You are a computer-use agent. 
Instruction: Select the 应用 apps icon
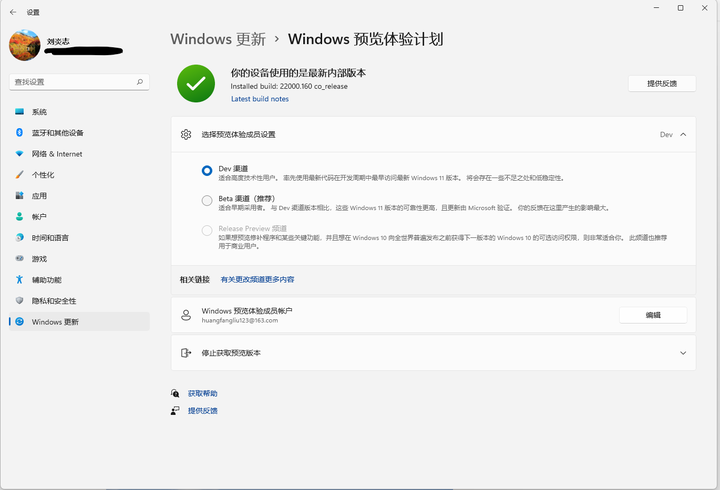point(19,196)
